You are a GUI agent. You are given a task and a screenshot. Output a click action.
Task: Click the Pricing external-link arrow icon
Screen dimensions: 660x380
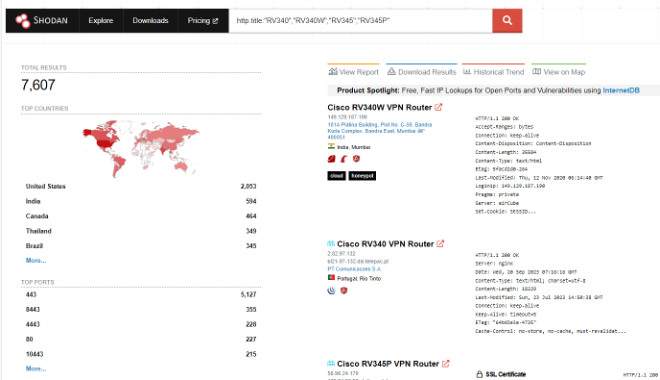tap(216, 21)
